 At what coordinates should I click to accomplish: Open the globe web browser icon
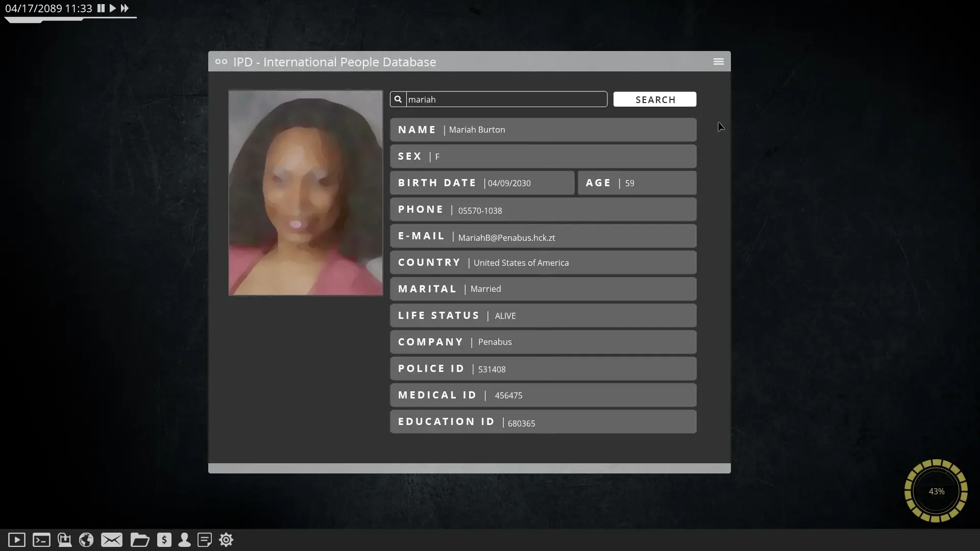tap(86, 540)
